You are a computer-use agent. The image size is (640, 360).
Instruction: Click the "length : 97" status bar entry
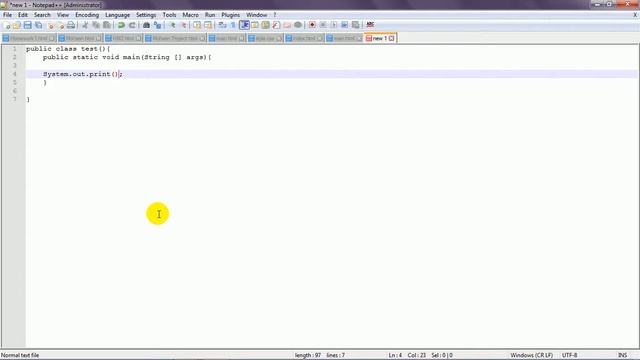pos(307,355)
